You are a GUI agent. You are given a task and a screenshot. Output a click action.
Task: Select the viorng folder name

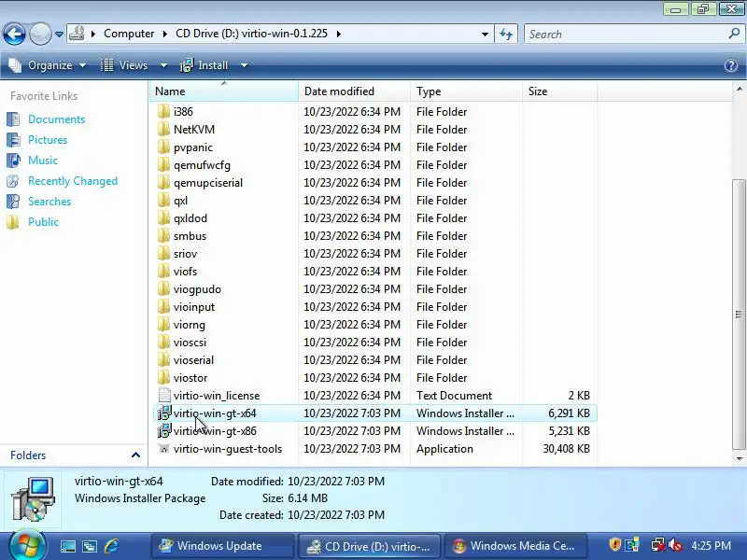tap(190, 324)
